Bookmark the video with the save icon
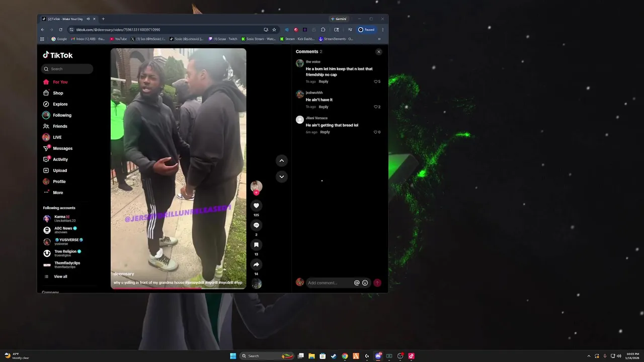Viewport: 644px width, 362px height. tap(256, 245)
